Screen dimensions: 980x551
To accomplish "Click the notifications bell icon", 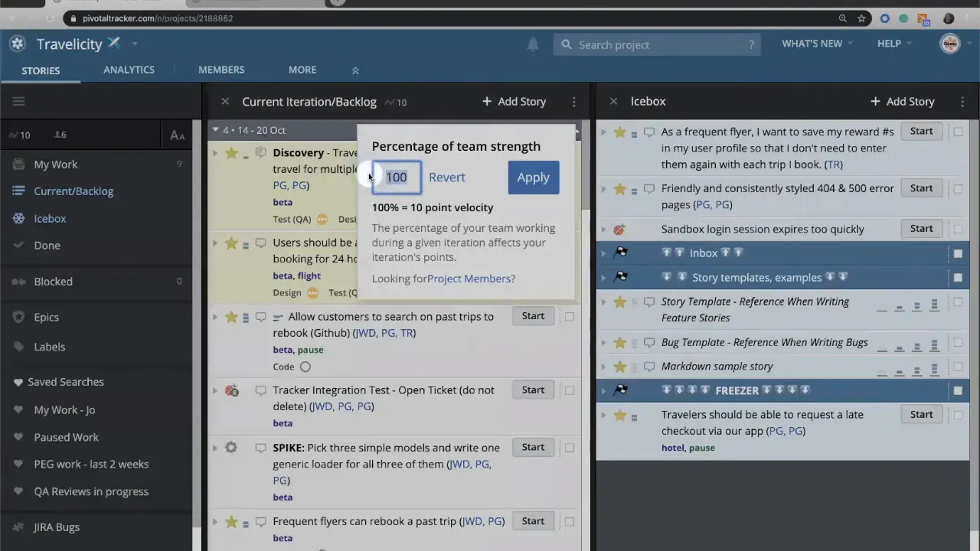I will [532, 44].
